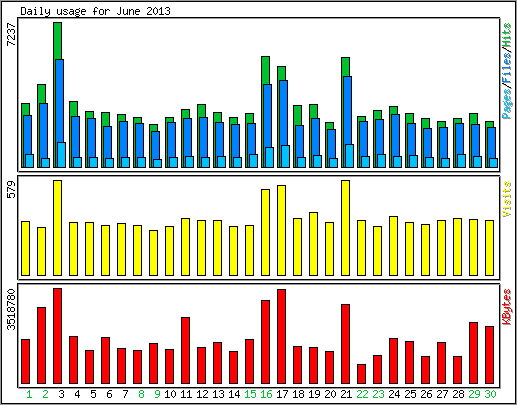This screenshot has width=517, height=405.
Task: Click the 3518780 KBytes axis maximum label
Action: pyautogui.click(x=11, y=309)
